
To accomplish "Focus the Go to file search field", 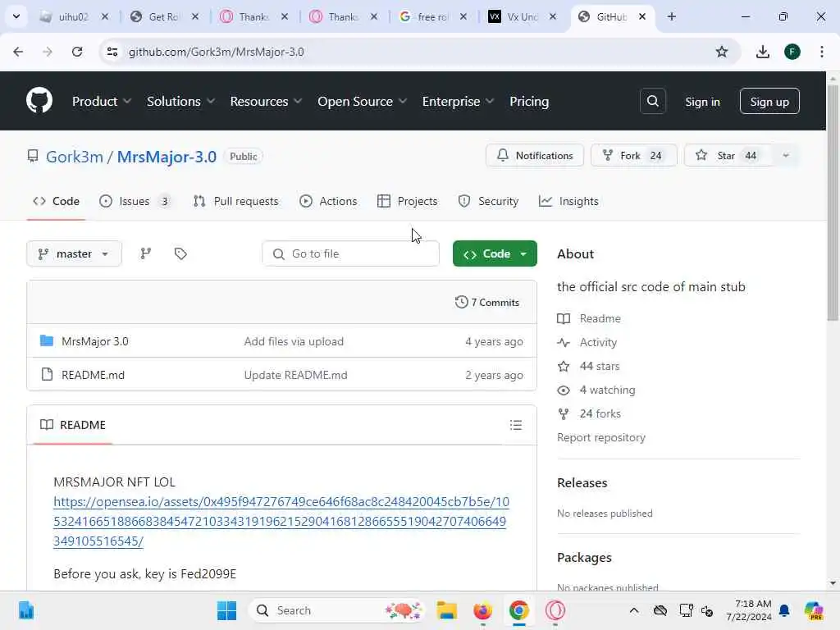I will [x=351, y=253].
